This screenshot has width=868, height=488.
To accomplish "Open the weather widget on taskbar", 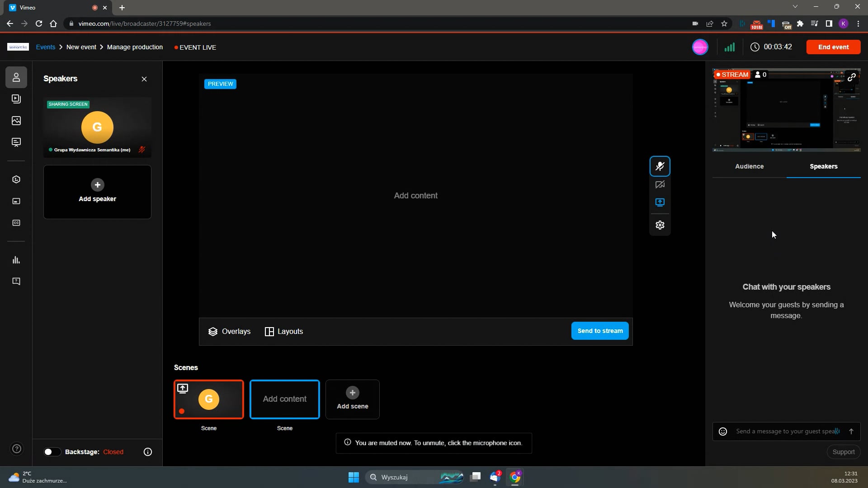I will (38, 477).
